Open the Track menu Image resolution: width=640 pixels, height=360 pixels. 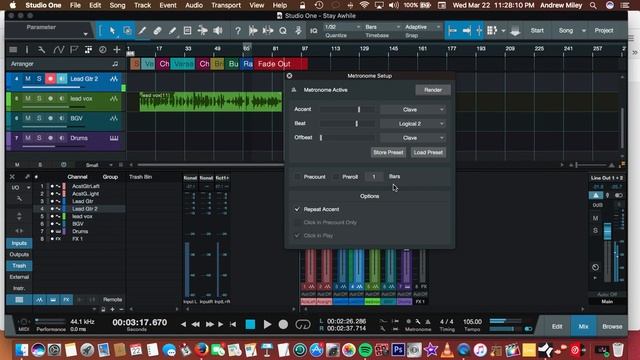(x=142, y=5)
